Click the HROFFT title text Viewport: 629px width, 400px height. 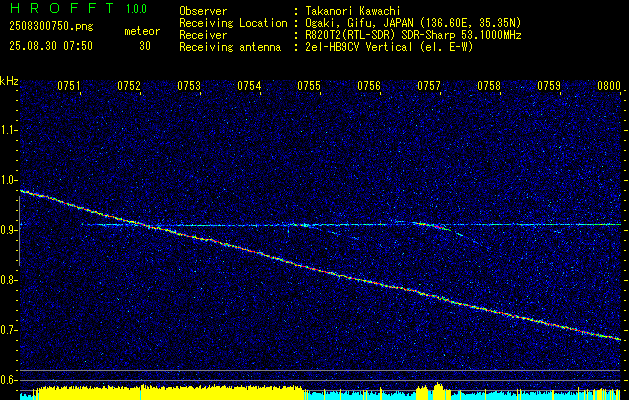tap(63, 8)
